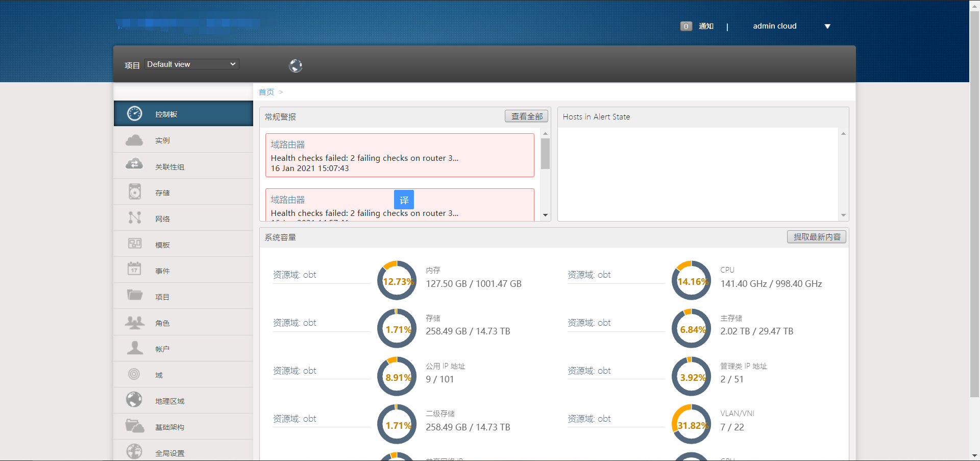The width and height of the screenshot is (980, 461).
Task: Click 资源域: obt beside the VLAN/VNI ring
Action: point(589,419)
